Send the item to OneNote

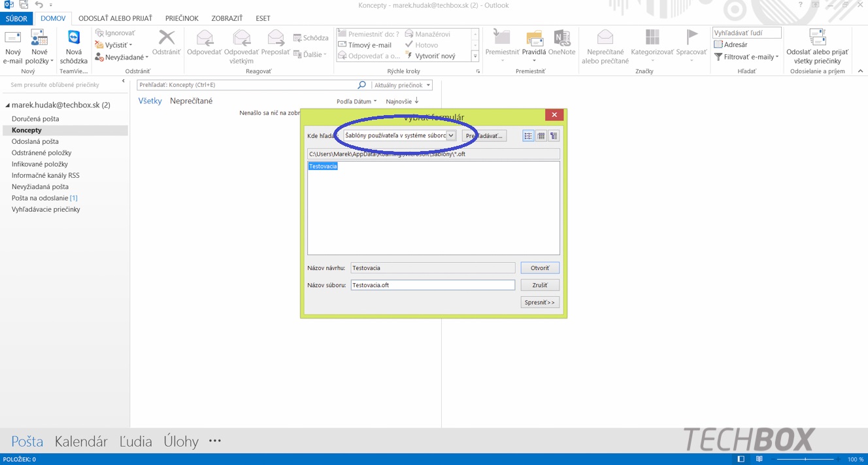point(562,43)
